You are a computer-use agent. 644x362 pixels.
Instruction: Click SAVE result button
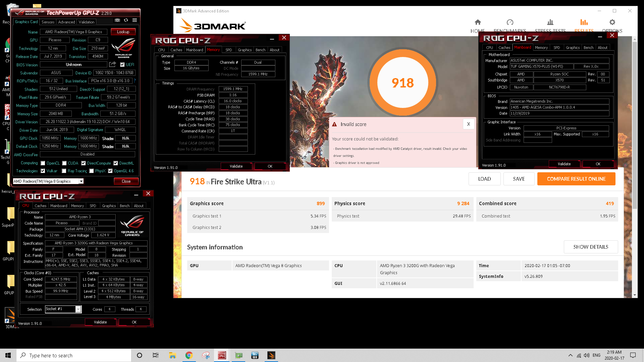tap(519, 179)
